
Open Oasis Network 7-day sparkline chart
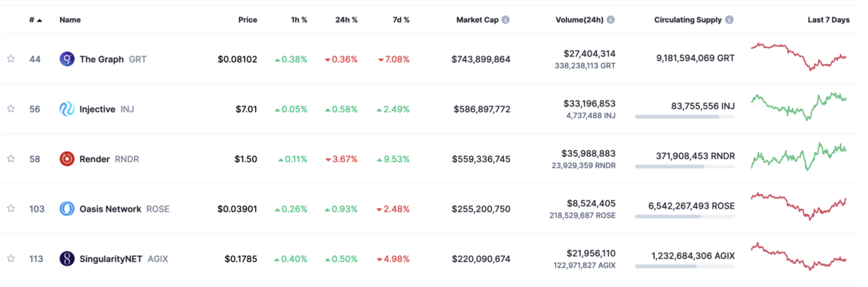tap(798, 206)
